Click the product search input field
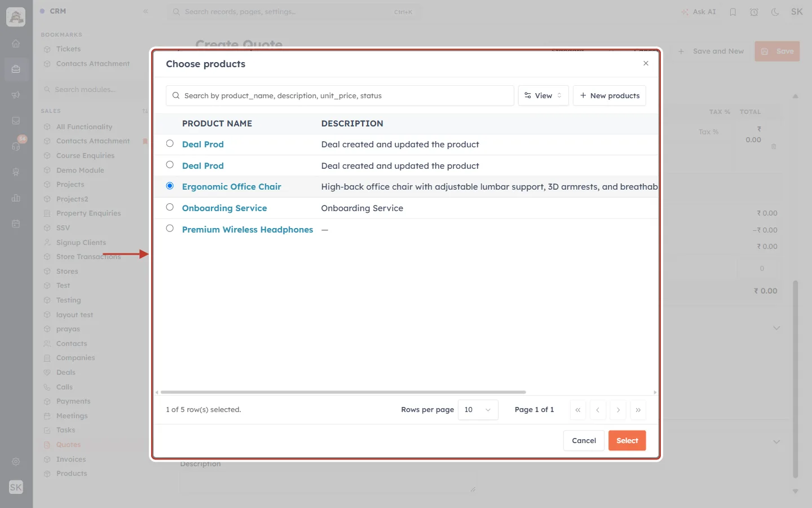The width and height of the screenshot is (812, 508). [340, 95]
